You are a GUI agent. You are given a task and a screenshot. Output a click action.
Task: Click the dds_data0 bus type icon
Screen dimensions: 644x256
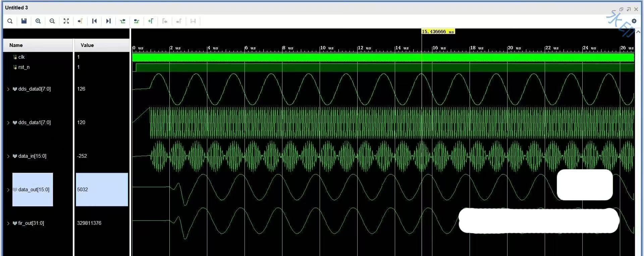click(x=15, y=89)
